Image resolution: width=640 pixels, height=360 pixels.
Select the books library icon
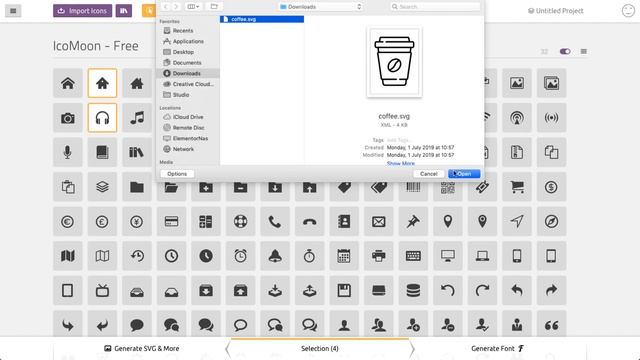pyautogui.click(x=137, y=152)
